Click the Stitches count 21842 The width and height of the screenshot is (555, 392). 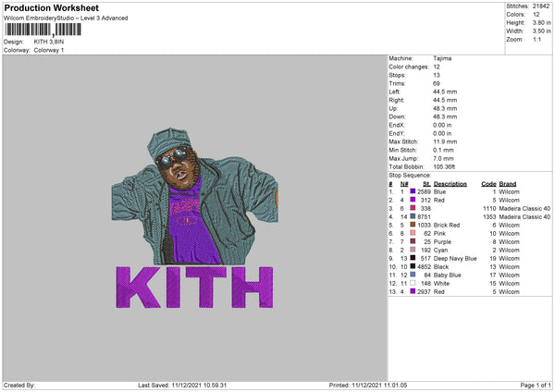click(x=539, y=5)
